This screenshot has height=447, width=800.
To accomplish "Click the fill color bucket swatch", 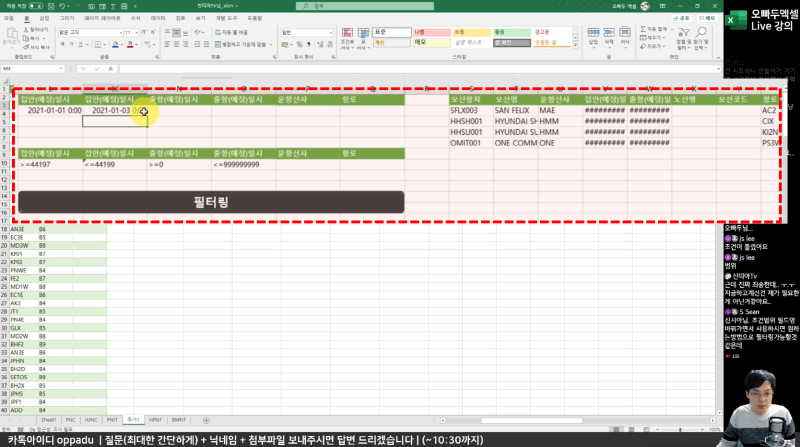I will [x=115, y=45].
